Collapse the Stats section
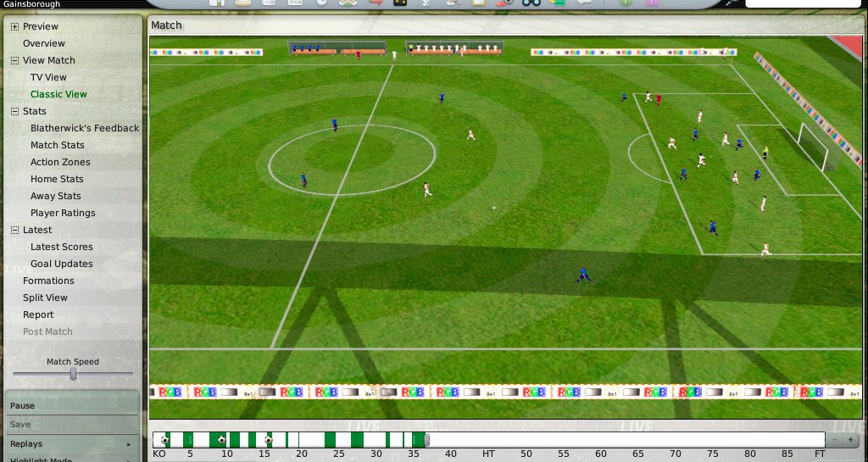Viewport: 868px width, 462px height. (x=14, y=112)
